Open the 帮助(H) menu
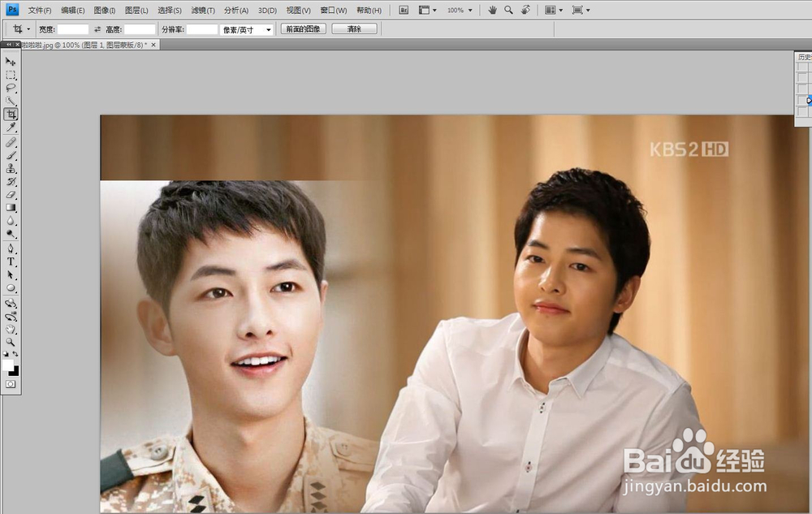Image resolution: width=812 pixels, height=514 pixels. pos(369,11)
